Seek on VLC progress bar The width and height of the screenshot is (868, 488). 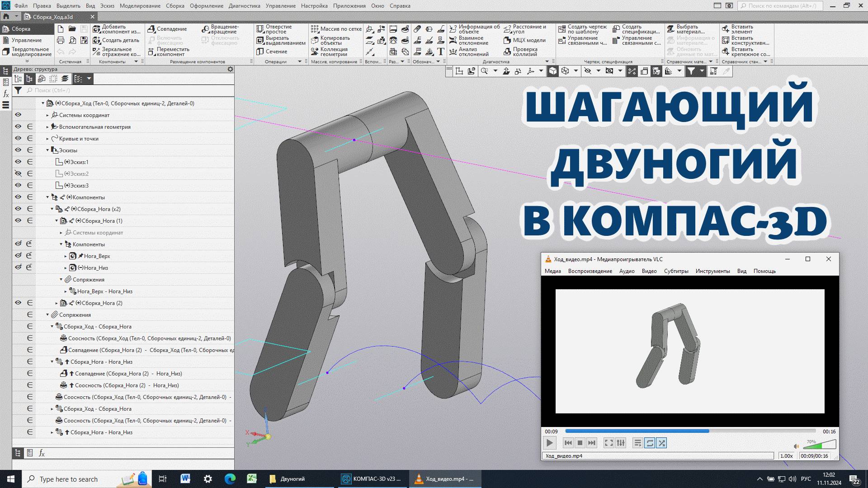point(690,431)
